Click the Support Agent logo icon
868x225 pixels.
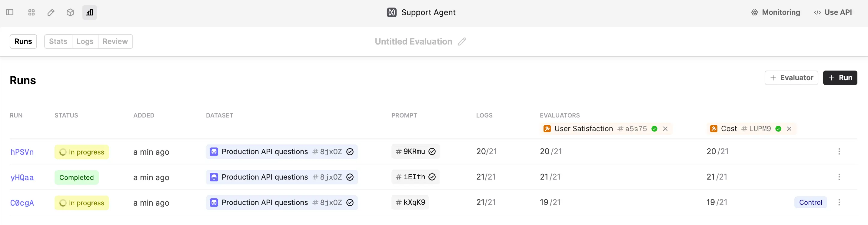[x=391, y=12]
